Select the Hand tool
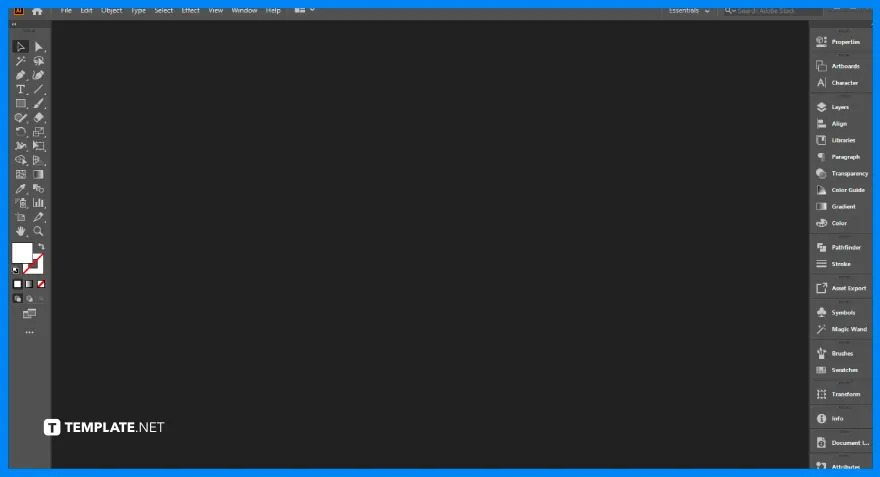The height and width of the screenshot is (477, 880). pyautogui.click(x=20, y=231)
